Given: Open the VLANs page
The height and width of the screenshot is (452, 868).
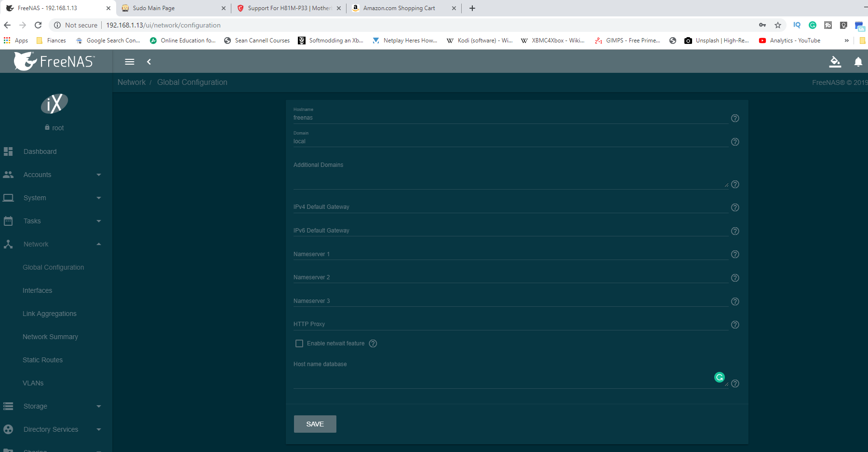Looking at the screenshot, I should tap(33, 383).
